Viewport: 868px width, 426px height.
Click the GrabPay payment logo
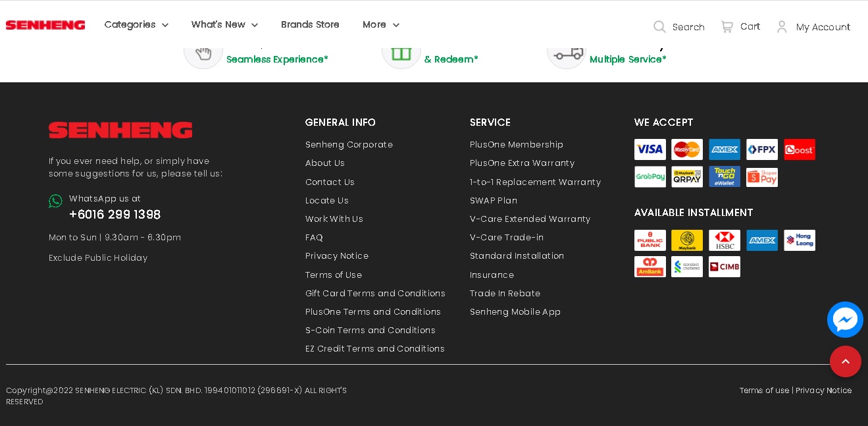tap(650, 176)
